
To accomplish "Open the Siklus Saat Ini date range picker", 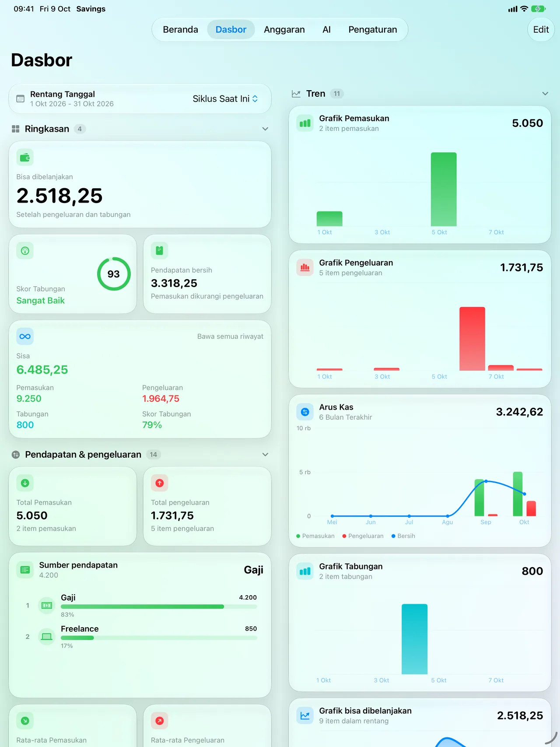I will (225, 99).
